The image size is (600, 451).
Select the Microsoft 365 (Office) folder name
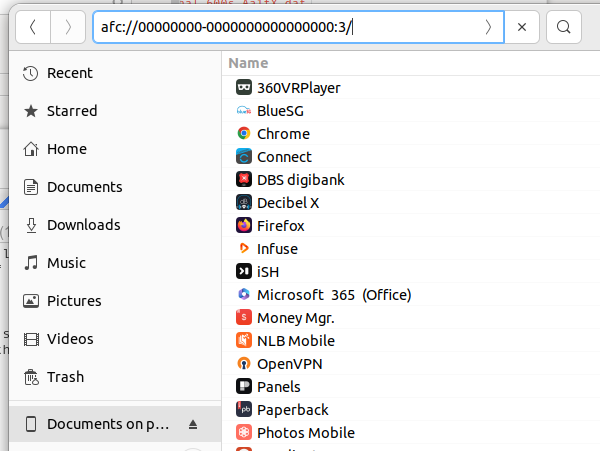(x=334, y=295)
